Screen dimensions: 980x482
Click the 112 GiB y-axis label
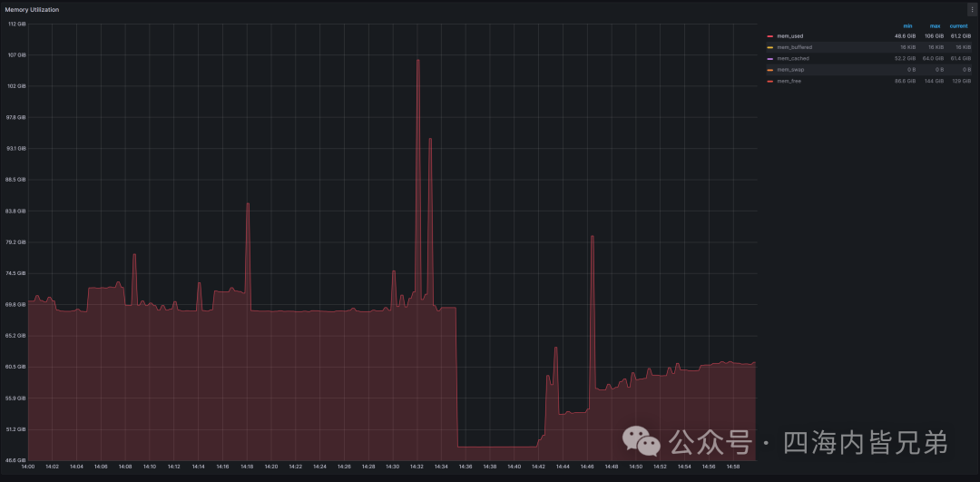coord(17,25)
